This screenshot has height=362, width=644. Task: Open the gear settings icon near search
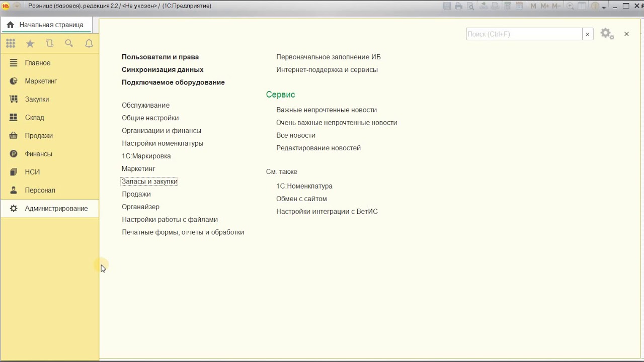click(607, 34)
